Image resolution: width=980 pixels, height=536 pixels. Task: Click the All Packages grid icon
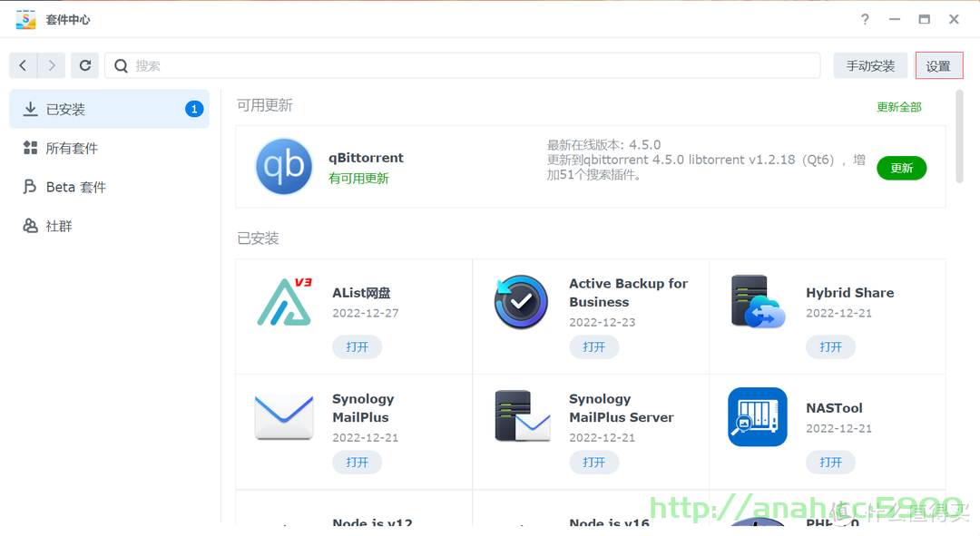pyautogui.click(x=30, y=148)
